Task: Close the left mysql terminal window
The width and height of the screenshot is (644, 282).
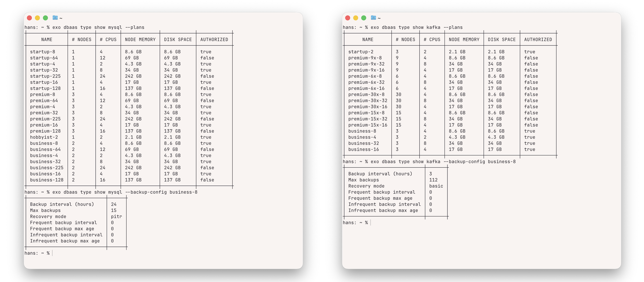Action: [x=29, y=18]
